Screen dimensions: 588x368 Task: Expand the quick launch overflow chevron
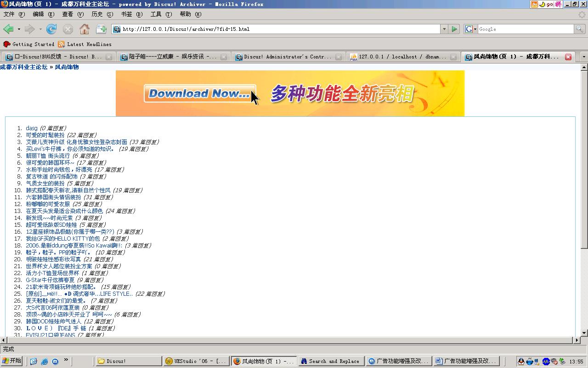coord(66,360)
